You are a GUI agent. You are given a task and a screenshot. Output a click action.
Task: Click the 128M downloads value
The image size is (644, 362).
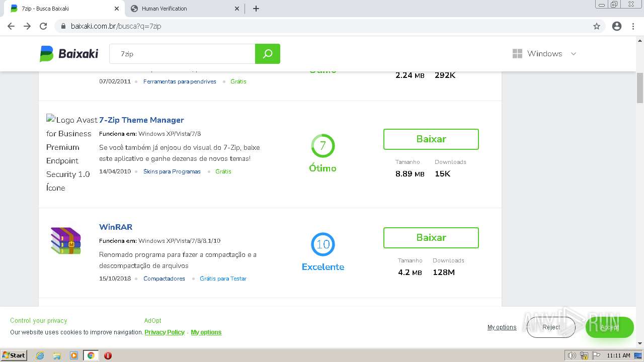[444, 273]
